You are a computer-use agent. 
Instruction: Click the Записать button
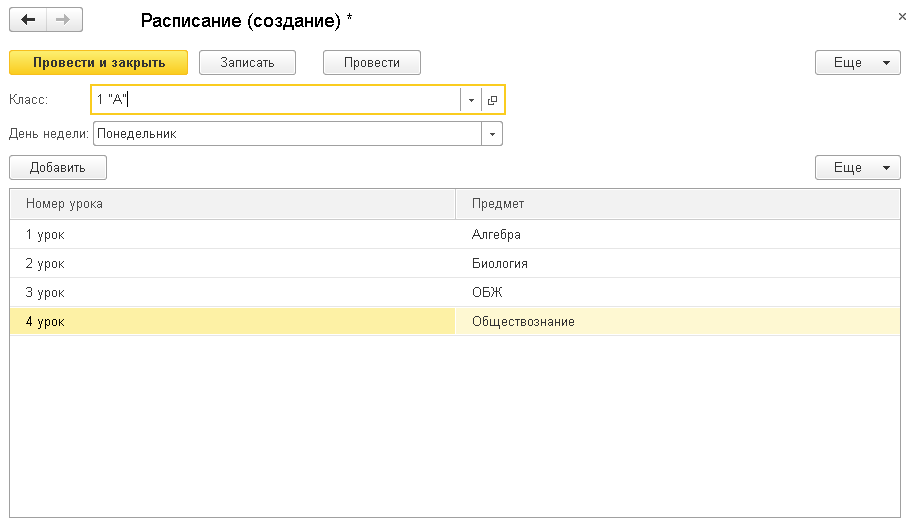pos(247,62)
